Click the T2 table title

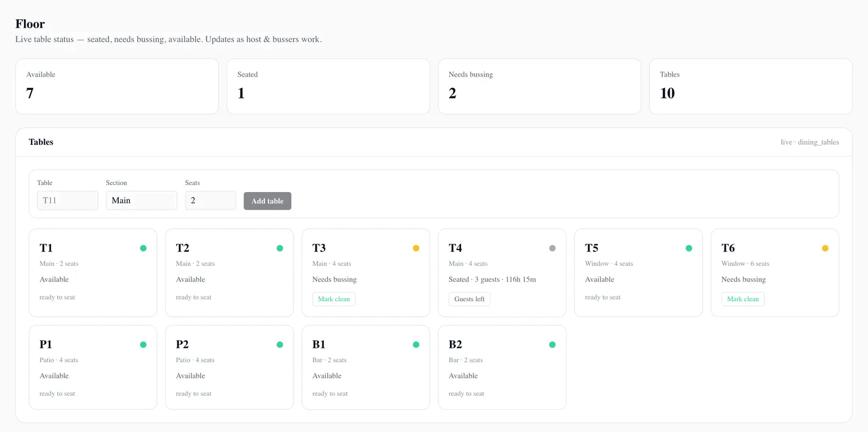click(x=182, y=248)
